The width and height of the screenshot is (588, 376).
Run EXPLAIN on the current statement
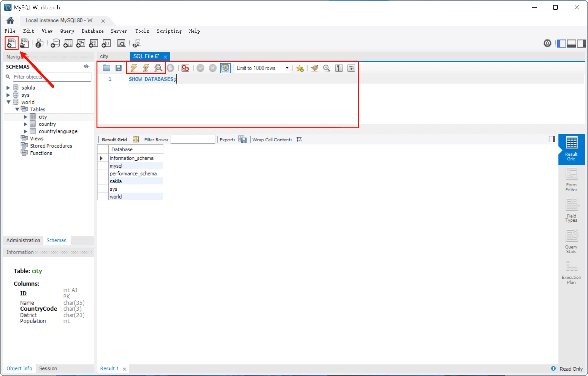[x=158, y=68]
